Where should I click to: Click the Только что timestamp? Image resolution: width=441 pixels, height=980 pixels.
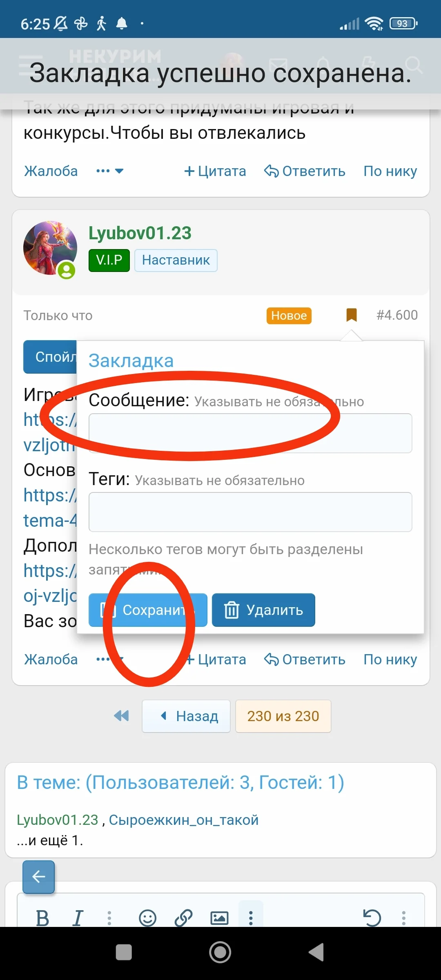(x=58, y=316)
